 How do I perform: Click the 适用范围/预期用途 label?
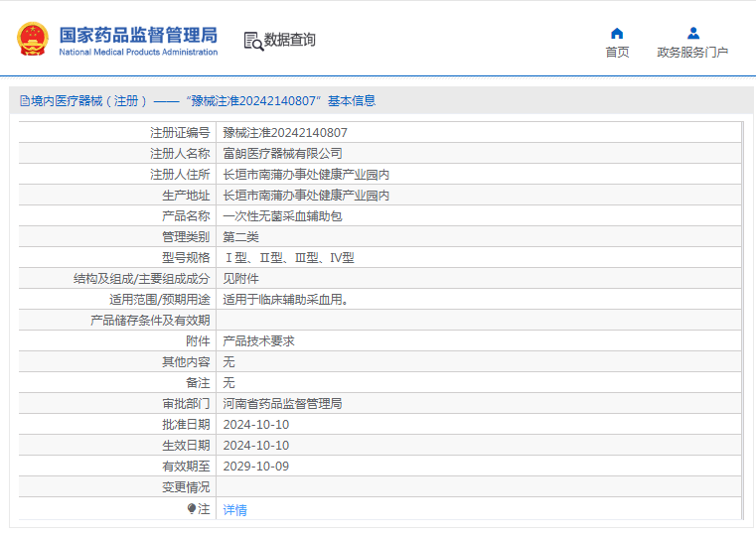point(160,300)
